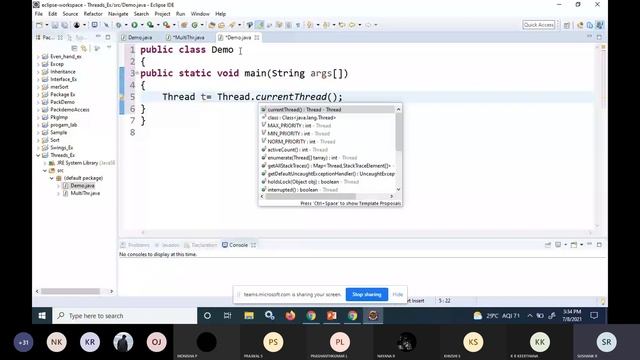
Task: Select currentThread() proposal in autocomplete list
Action: (x=328, y=109)
